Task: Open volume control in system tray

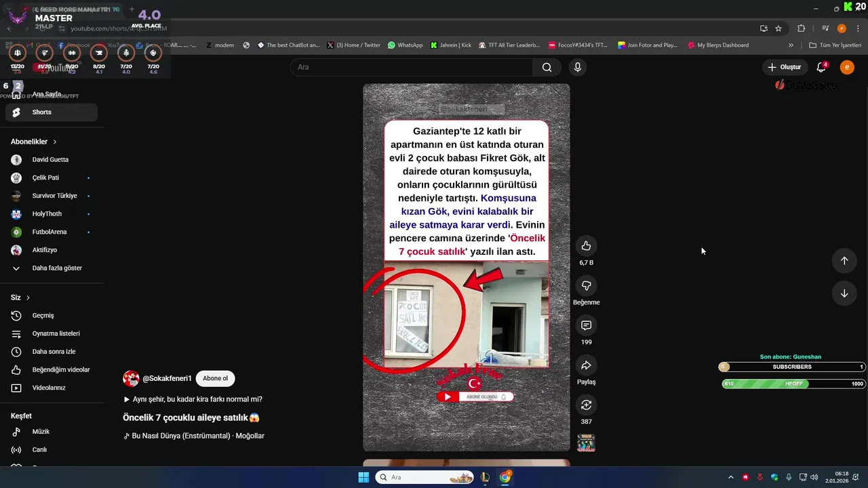Action: click(x=814, y=477)
